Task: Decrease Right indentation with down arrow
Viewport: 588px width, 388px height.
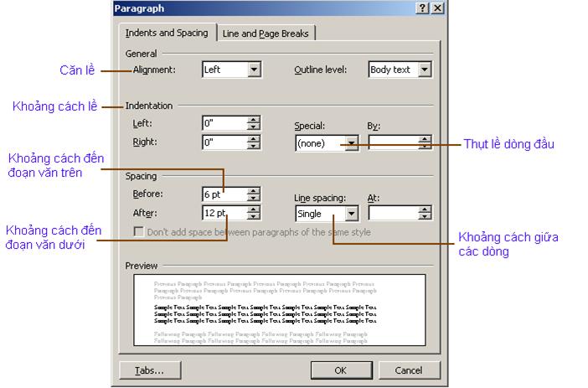Action: (x=254, y=146)
